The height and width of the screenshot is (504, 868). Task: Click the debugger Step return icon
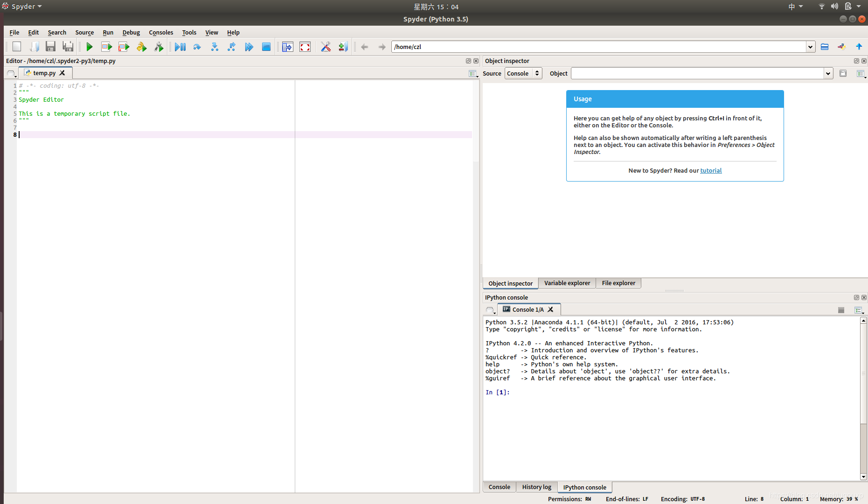point(232,47)
